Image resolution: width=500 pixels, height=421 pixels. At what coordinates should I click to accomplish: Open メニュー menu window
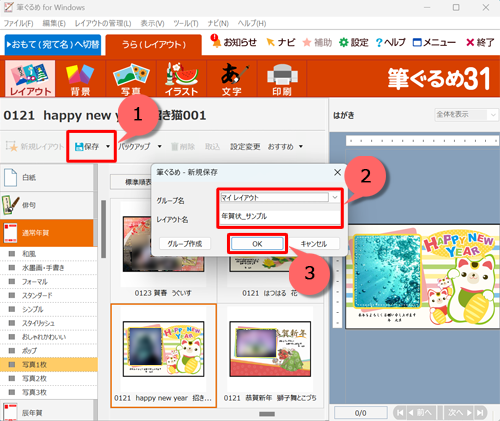tap(434, 42)
